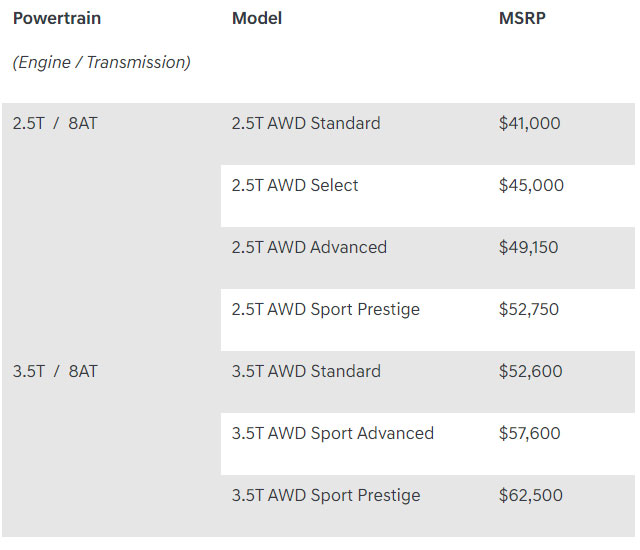Choose the 3.5T AWD Sport Advanced model
Viewport: 640px width, 550px height.
pos(333,433)
